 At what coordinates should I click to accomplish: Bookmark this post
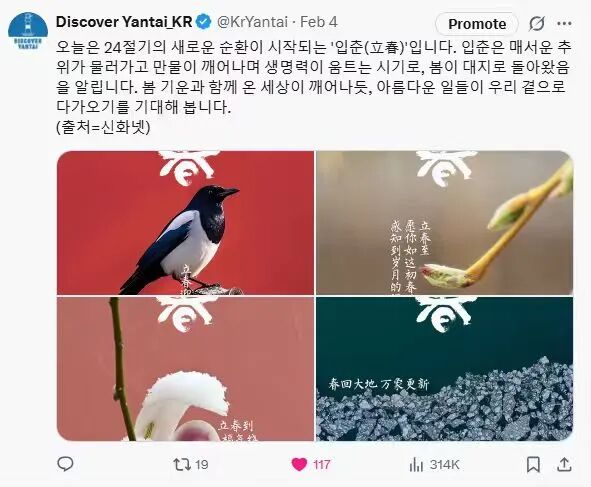(533, 464)
